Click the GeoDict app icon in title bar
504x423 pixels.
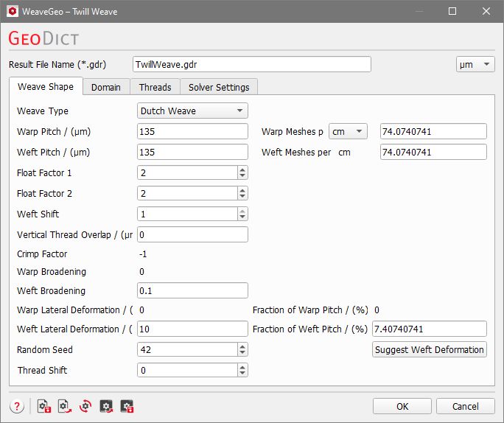13,11
